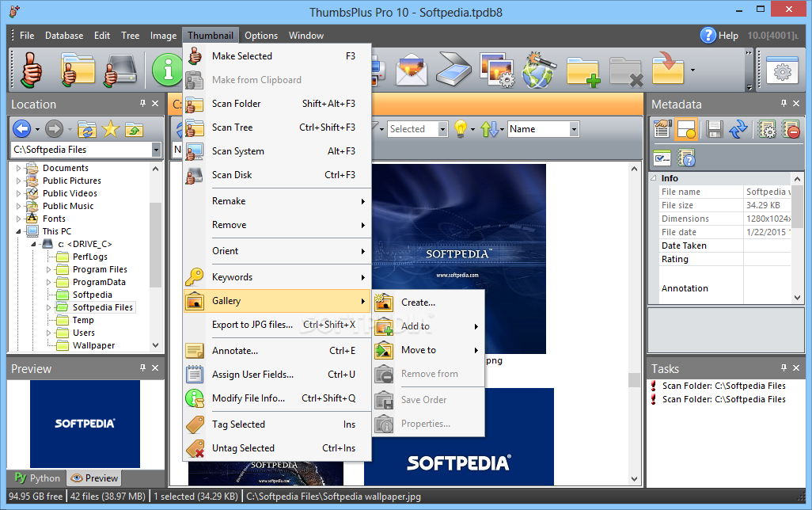The width and height of the screenshot is (812, 510).
Task: Click the save floppy icon in Metadata panel
Action: pos(714,129)
